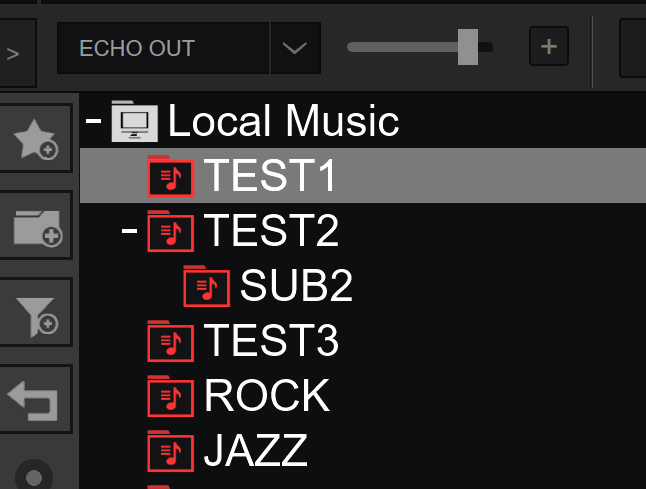Open the effect dropdown arrow
The image size is (646, 489).
pyautogui.click(x=295, y=48)
